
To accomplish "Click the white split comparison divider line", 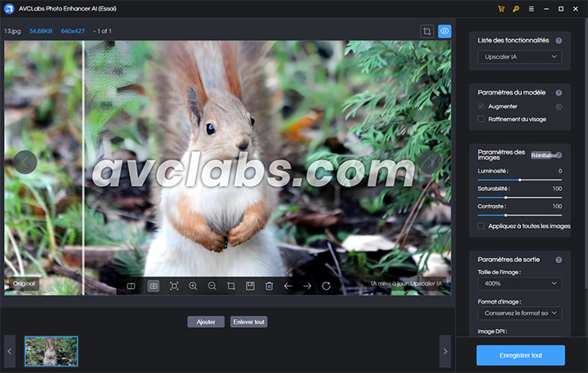I will [83, 167].
